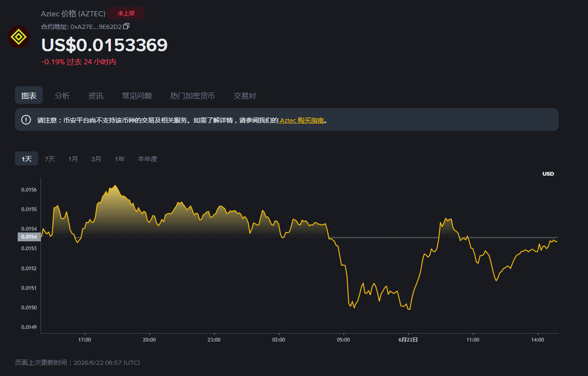Click the USD currency label on chart

coord(548,174)
